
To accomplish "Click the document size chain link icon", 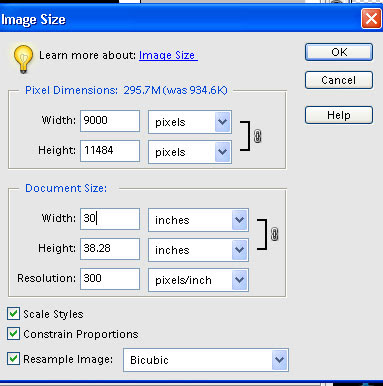I will coord(274,234).
